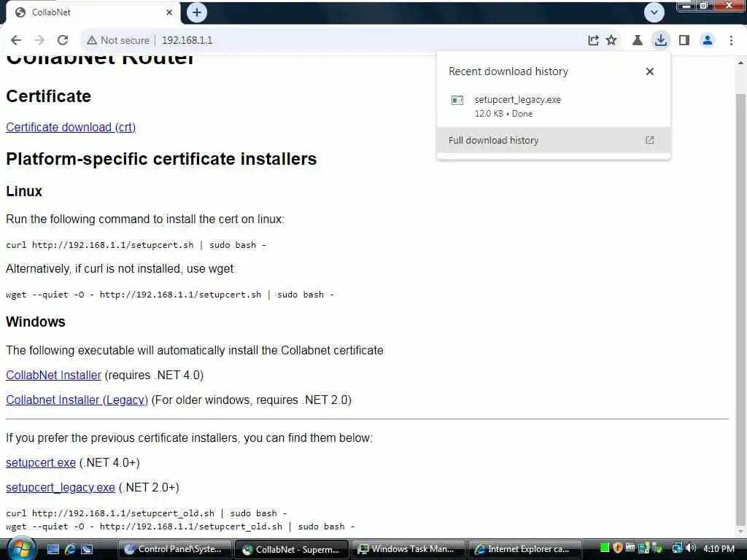Click the green square tray icon
747x560 pixels.
pos(605,548)
